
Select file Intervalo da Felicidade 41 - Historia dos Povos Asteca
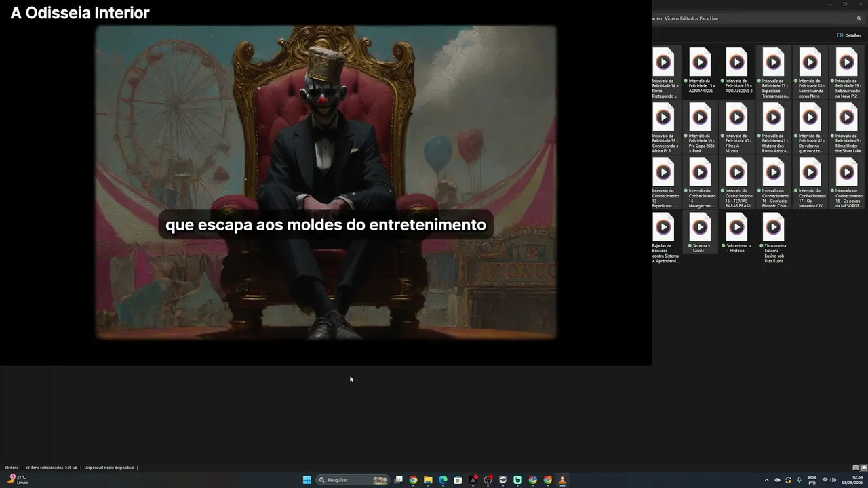click(774, 128)
